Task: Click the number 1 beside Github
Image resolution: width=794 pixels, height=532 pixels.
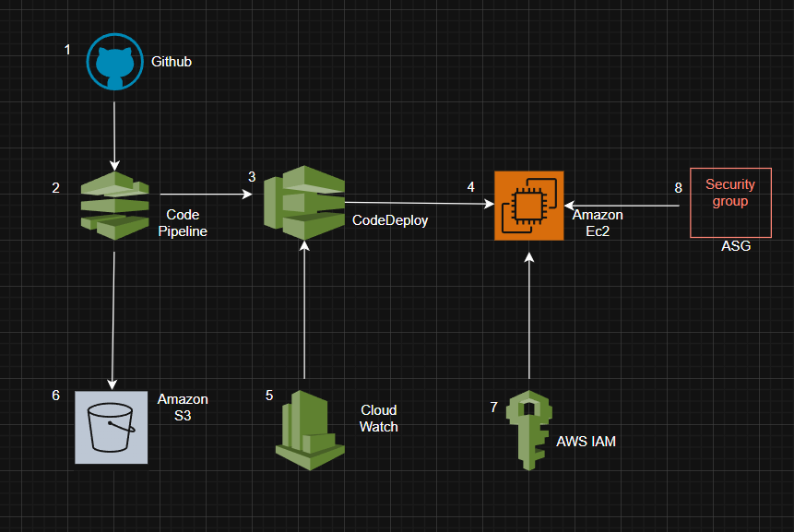Action: (x=67, y=50)
